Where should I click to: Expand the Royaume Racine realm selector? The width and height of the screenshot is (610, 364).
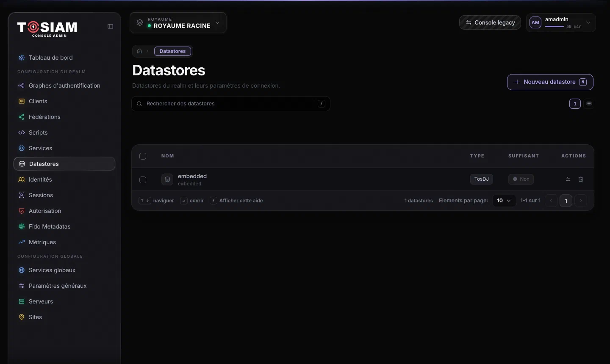click(178, 22)
